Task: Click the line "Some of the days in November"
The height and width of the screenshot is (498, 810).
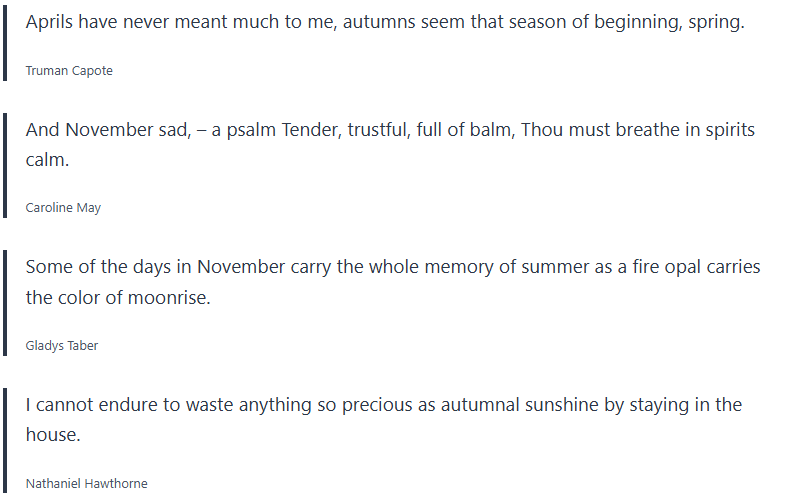Action: pyautogui.click(x=392, y=267)
